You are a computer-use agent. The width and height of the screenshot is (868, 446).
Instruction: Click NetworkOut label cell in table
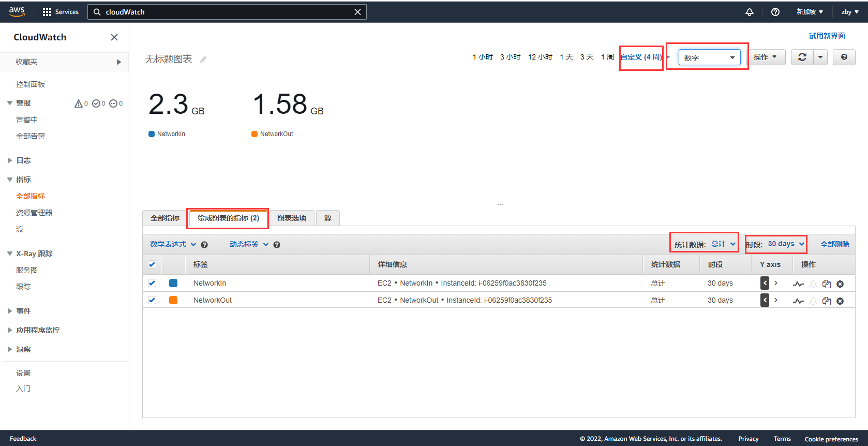tap(213, 300)
